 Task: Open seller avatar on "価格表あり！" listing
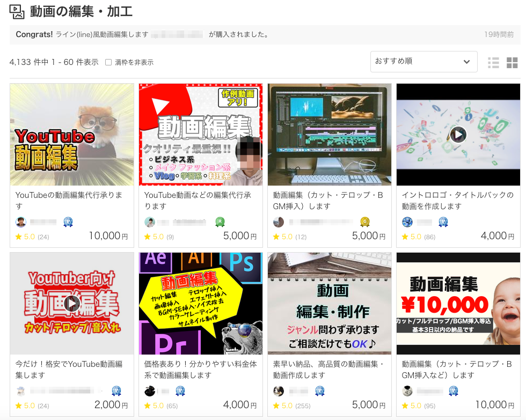[x=150, y=391]
